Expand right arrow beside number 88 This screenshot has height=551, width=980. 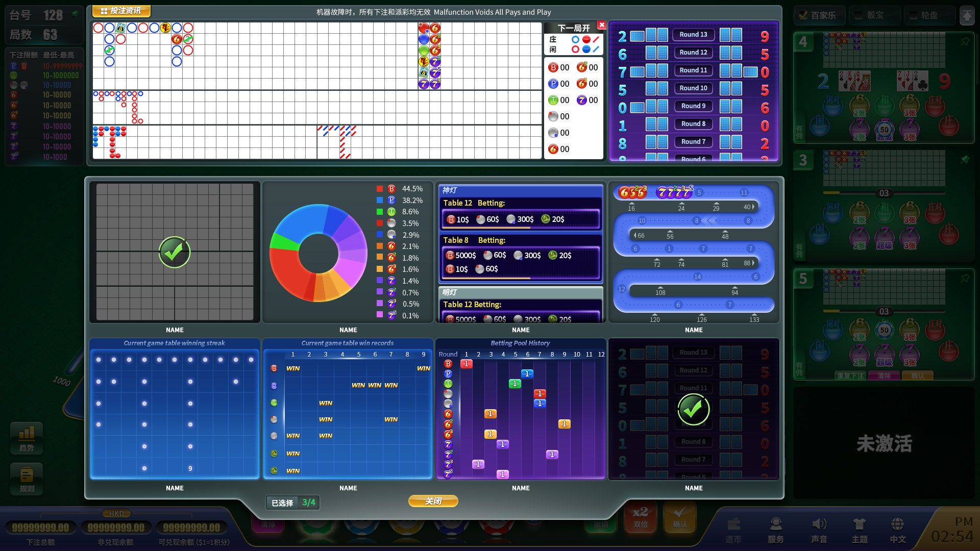[753, 263]
